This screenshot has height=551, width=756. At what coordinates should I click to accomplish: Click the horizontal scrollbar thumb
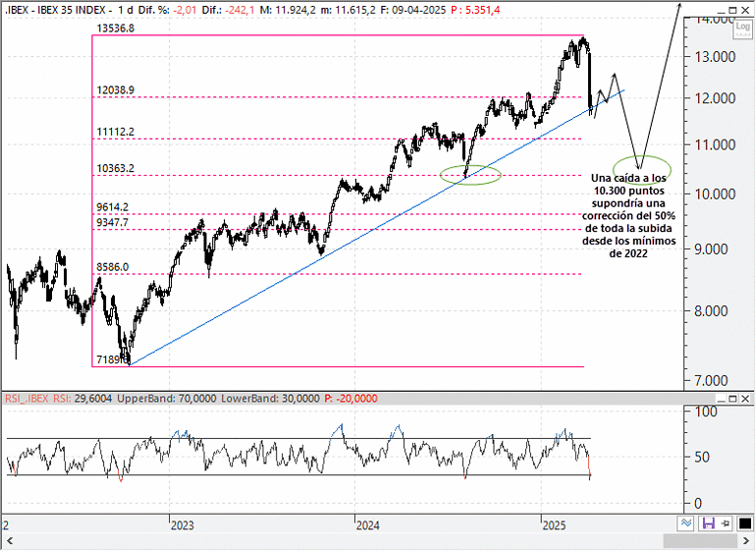pyautogui.click(x=700, y=540)
